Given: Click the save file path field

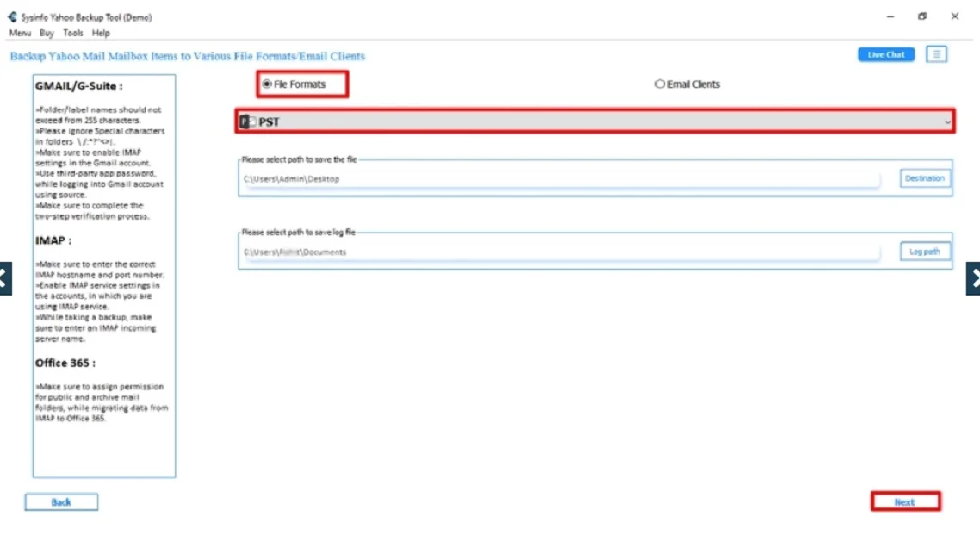Looking at the screenshot, I should pos(561,179).
